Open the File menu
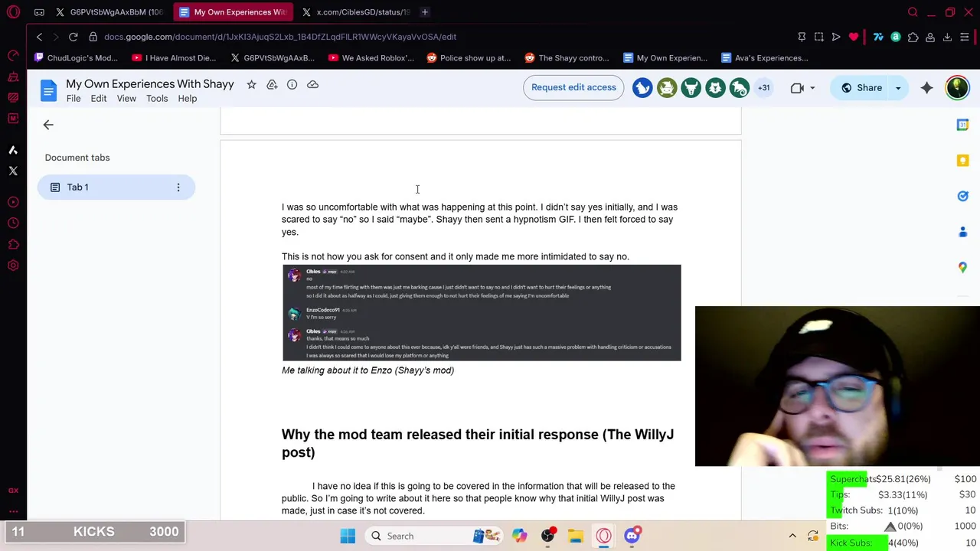 click(73, 99)
